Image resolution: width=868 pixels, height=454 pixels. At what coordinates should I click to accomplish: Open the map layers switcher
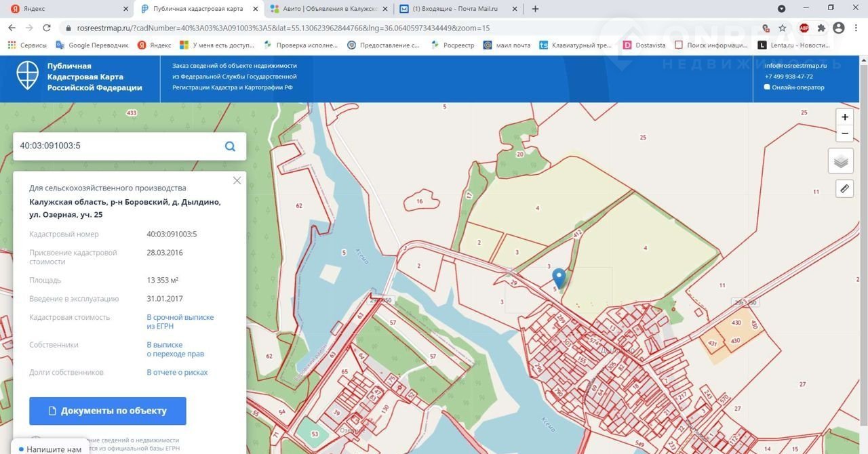841,161
